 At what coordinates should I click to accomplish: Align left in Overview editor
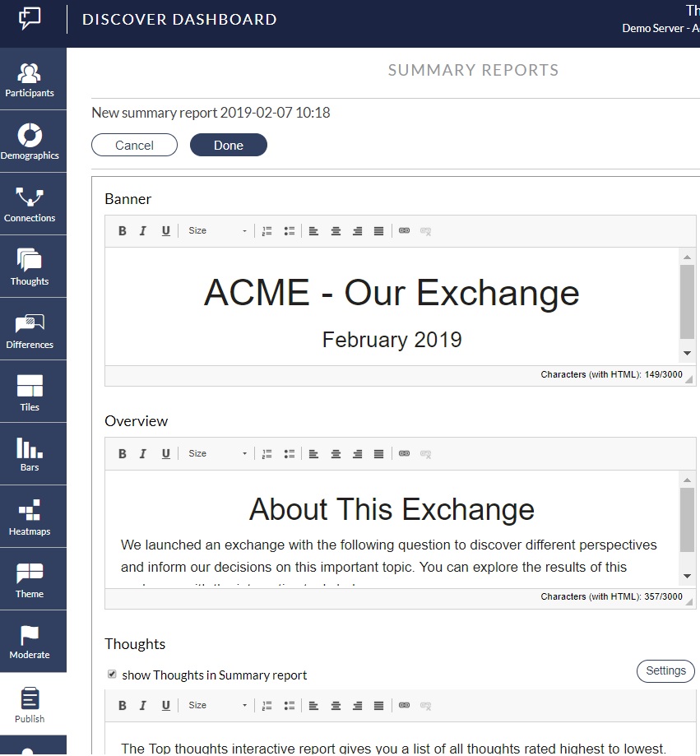(313, 454)
